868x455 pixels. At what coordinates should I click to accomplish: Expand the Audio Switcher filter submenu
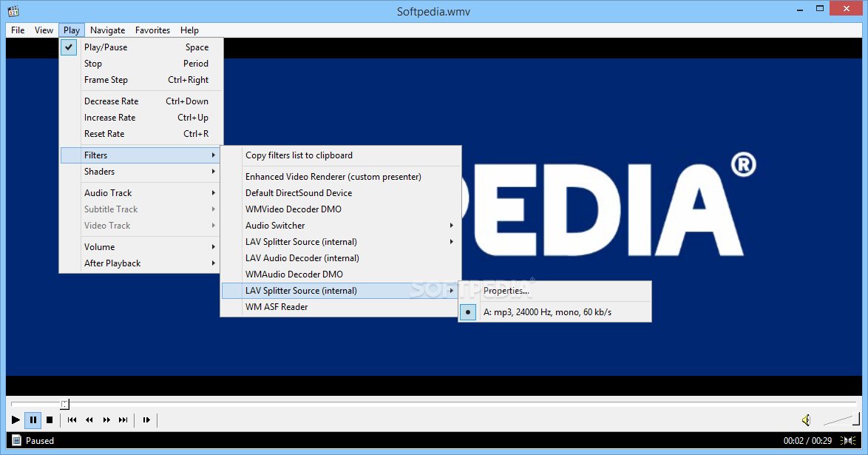click(340, 226)
